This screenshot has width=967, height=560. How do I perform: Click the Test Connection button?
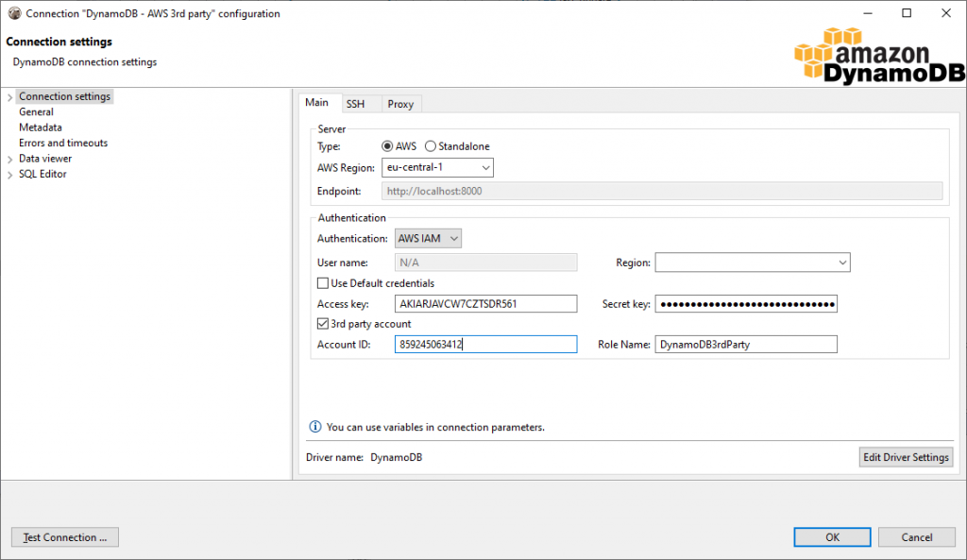point(65,537)
